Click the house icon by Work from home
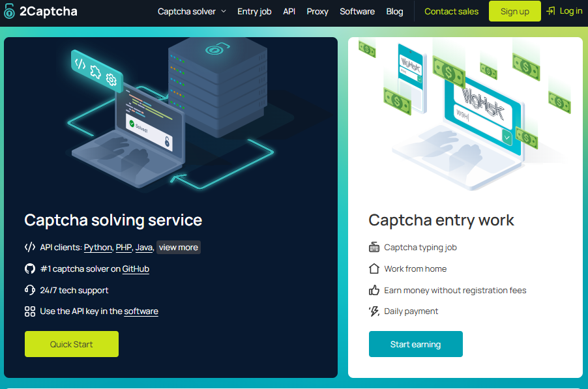Screen dimensions: 588x389 pyautogui.click(x=374, y=268)
